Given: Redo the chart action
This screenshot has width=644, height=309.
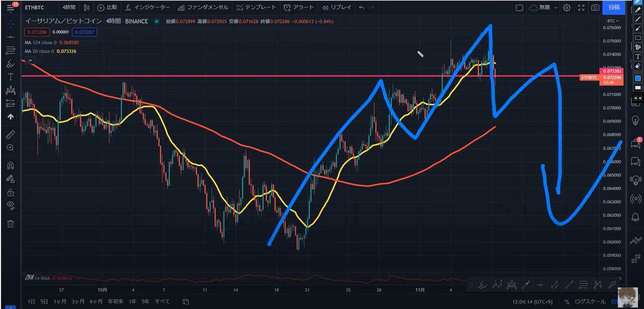Looking at the screenshot, I should 372,8.
